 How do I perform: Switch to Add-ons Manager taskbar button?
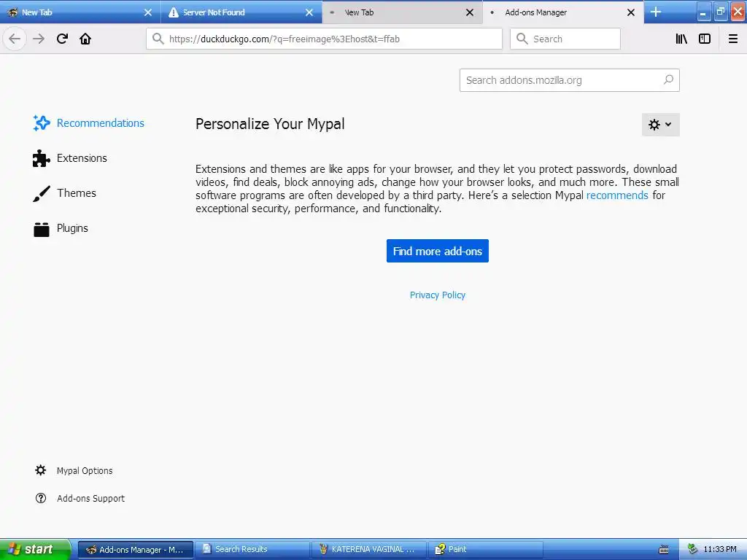(x=136, y=550)
